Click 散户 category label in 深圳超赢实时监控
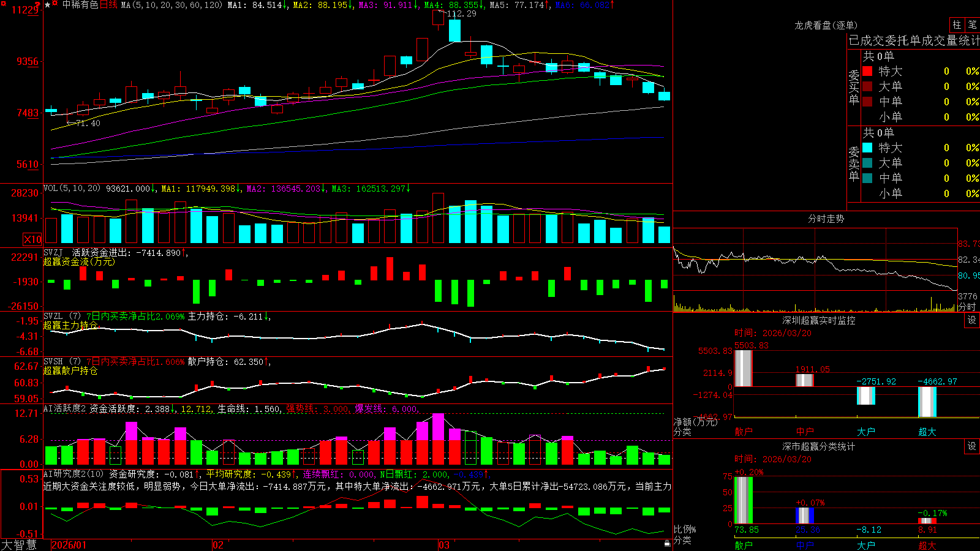This screenshot has height=551, width=980. click(x=743, y=432)
